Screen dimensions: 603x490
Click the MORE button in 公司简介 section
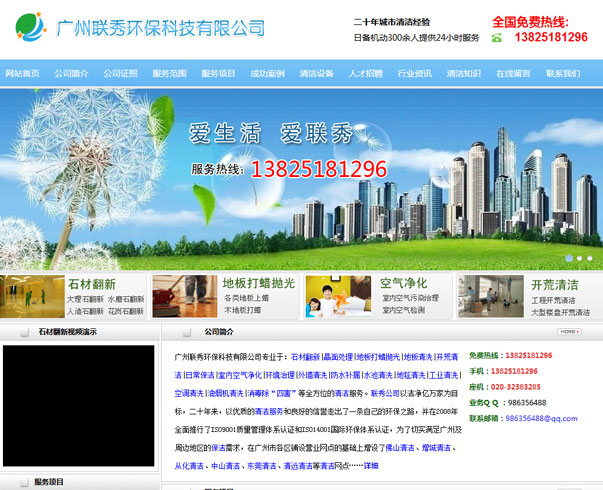[x=569, y=332]
